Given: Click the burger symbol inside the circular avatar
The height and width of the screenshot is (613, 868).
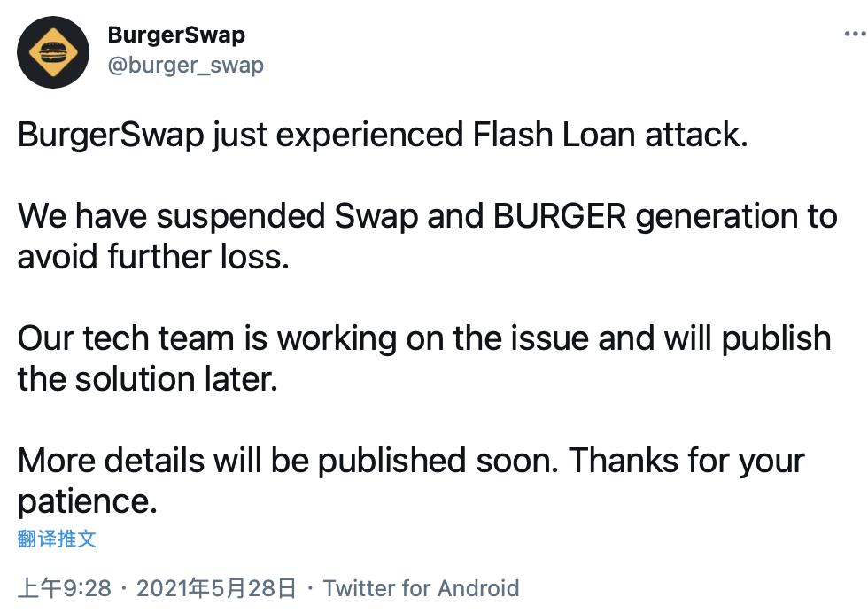Looking at the screenshot, I should click(x=53, y=53).
